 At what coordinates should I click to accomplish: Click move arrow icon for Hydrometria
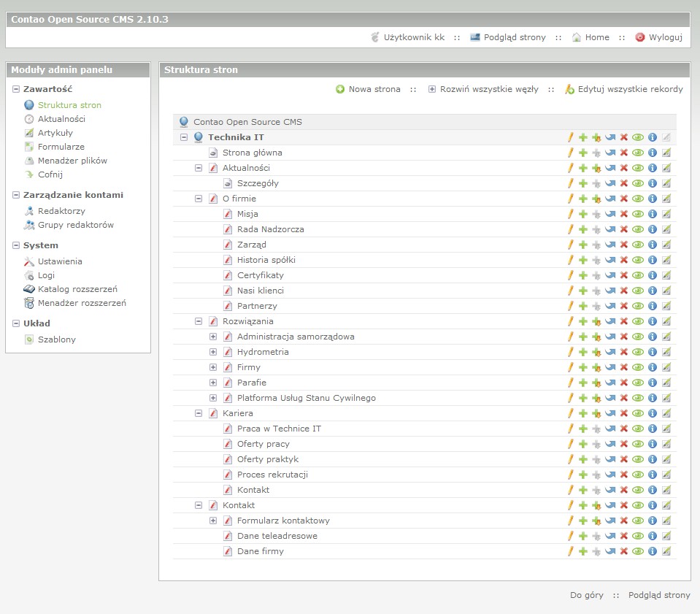610,352
